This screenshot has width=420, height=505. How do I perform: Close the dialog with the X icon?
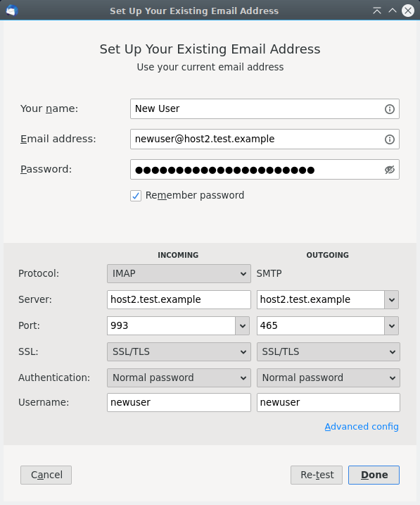pyautogui.click(x=408, y=11)
